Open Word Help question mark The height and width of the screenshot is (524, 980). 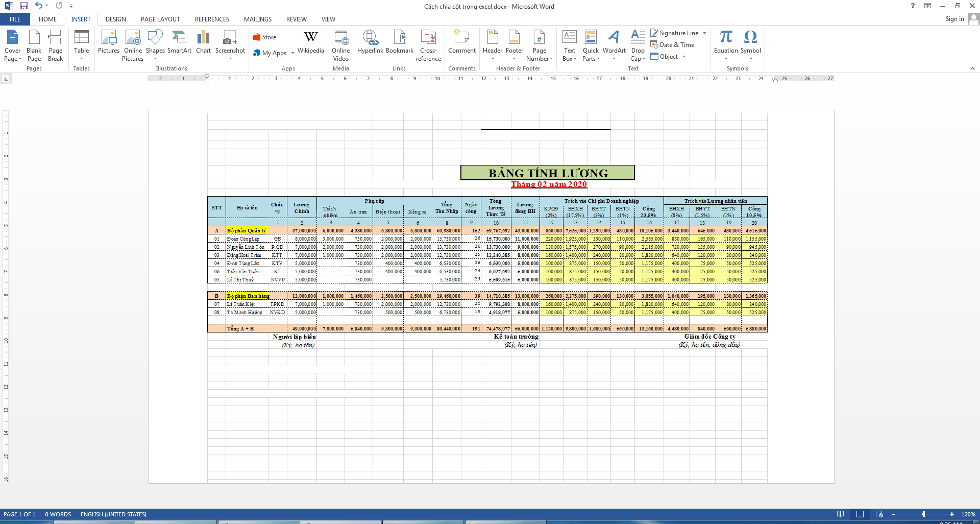[913, 6]
